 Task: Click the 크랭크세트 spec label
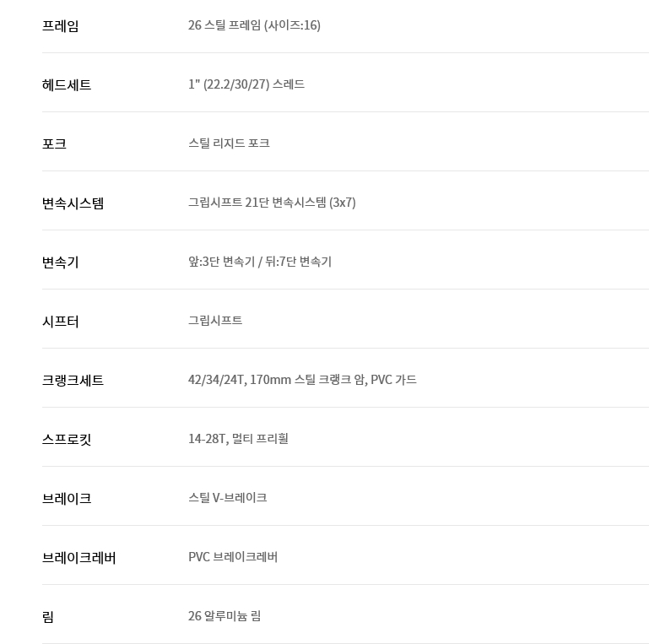pos(73,380)
